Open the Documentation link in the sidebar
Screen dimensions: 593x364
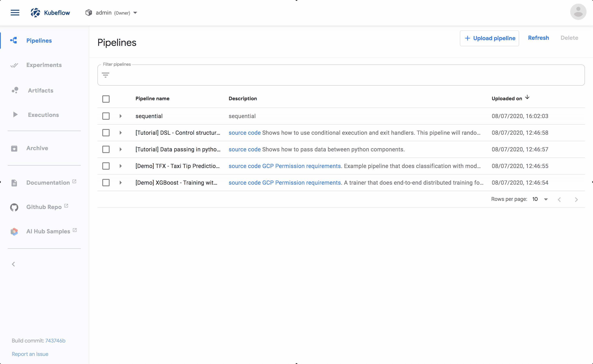pyautogui.click(x=48, y=182)
